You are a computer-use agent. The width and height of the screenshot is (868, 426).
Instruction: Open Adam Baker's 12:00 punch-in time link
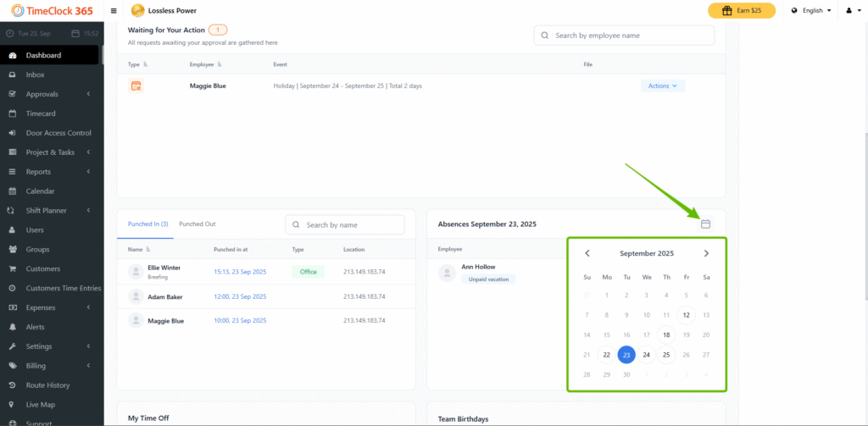point(240,296)
